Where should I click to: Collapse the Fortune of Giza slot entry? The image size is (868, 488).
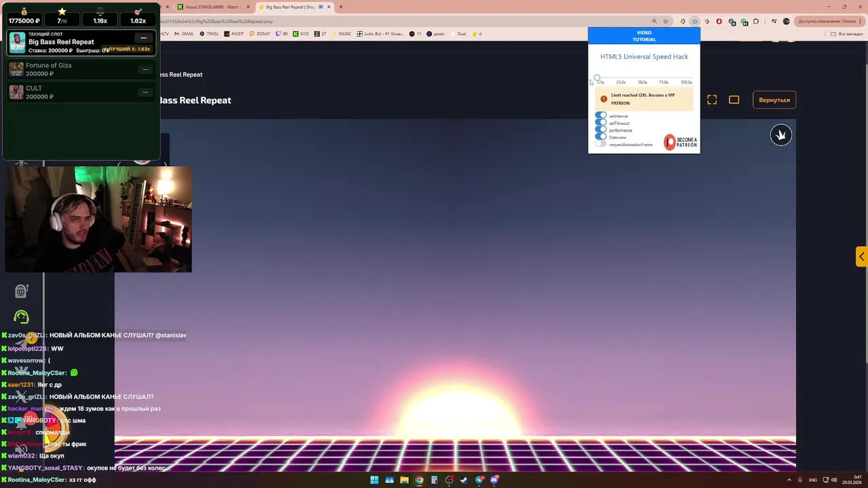tap(145, 69)
